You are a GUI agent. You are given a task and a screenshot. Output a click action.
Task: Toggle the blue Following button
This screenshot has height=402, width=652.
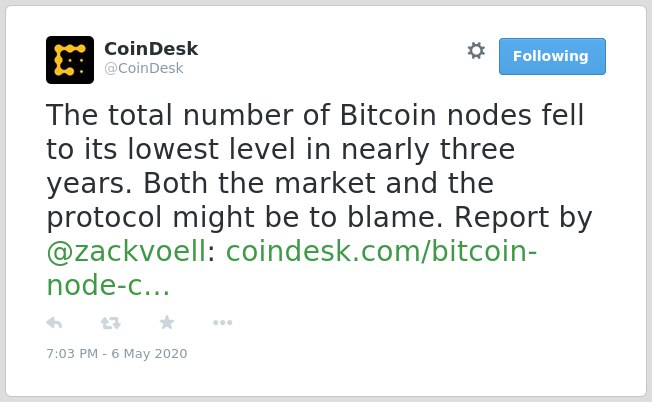click(552, 57)
